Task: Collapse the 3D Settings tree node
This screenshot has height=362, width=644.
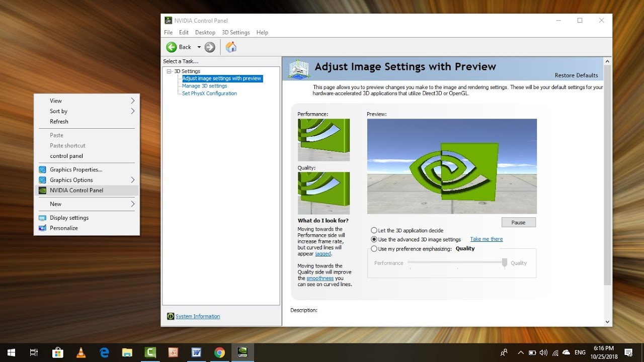Action: (x=170, y=71)
